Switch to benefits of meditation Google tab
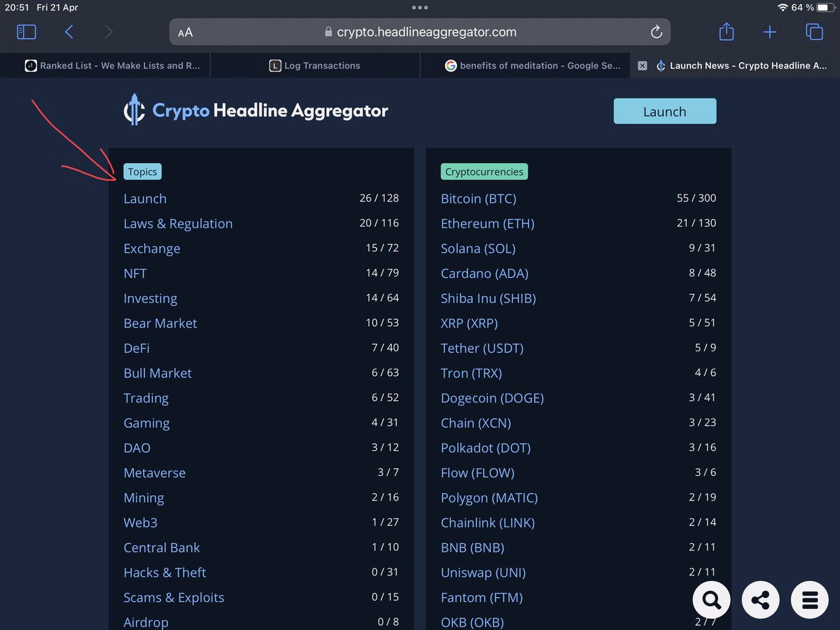This screenshot has height=630, width=840. (525, 66)
